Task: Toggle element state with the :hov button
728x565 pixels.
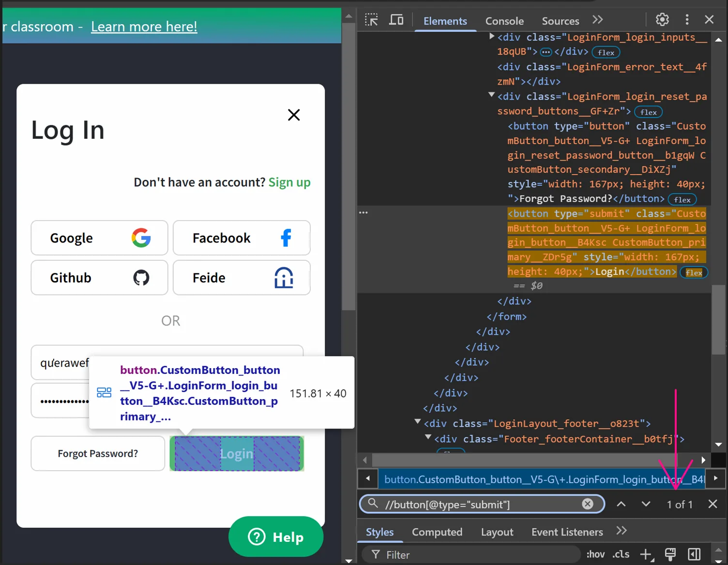Action: [x=595, y=554]
